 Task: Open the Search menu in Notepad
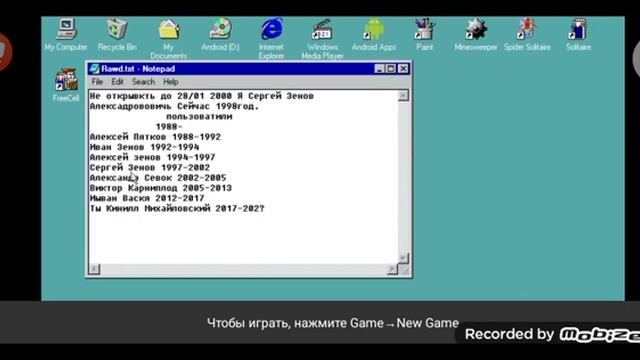[x=143, y=82]
